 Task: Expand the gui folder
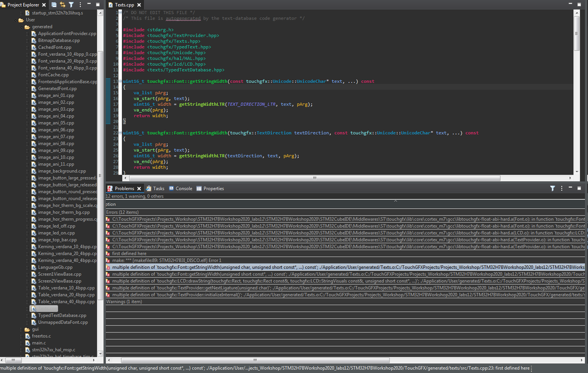(x=21, y=329)
